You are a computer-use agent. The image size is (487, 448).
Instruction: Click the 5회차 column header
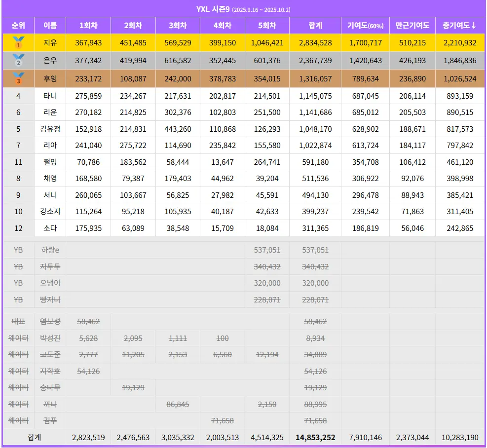coord(267,25)
